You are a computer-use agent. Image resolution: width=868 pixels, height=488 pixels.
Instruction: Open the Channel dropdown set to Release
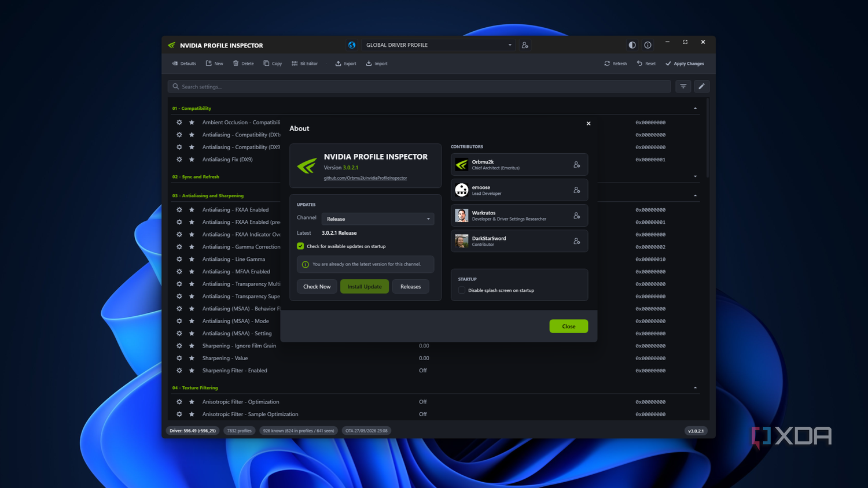pos(378,219)
